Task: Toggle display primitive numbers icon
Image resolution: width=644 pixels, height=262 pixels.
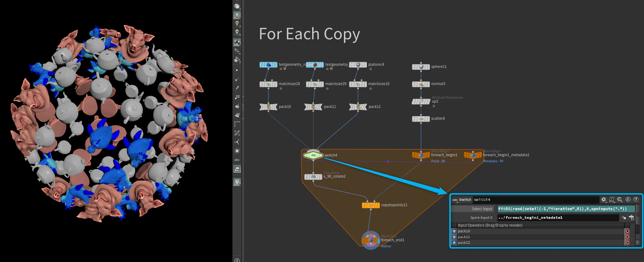Action: (x=237, y=115)
